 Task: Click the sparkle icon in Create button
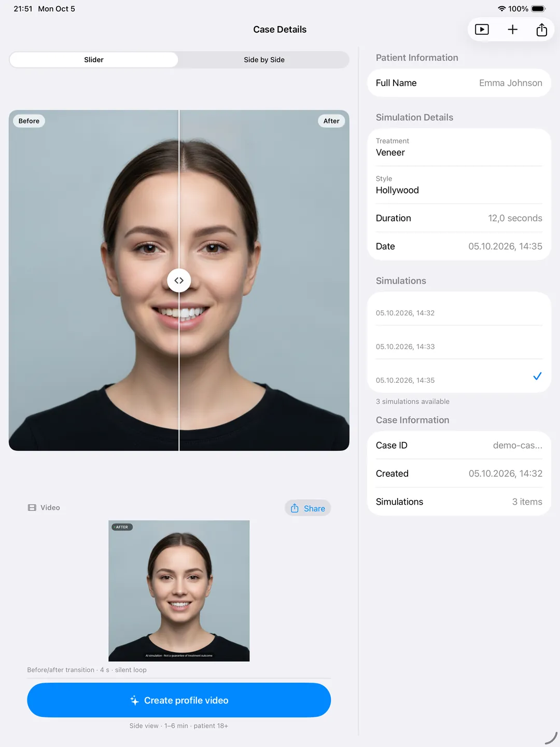134,700
